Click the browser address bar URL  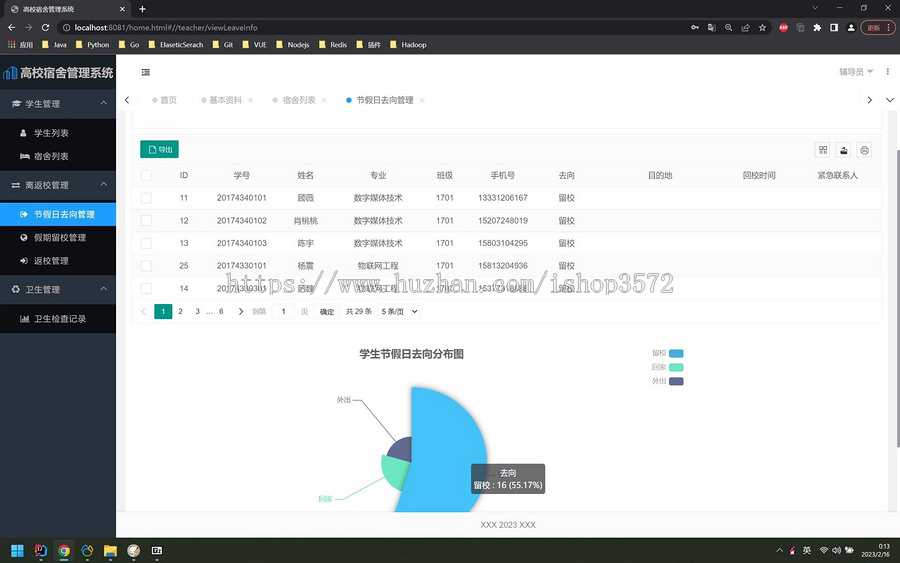click(x=166, y=28)
